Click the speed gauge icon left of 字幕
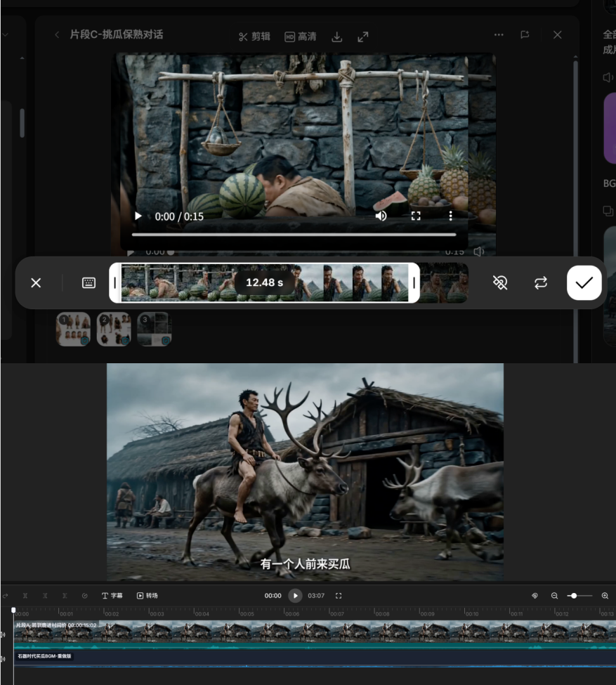This screenshot has height=685, width=616. pyautogui.click(x=85, y=596)
